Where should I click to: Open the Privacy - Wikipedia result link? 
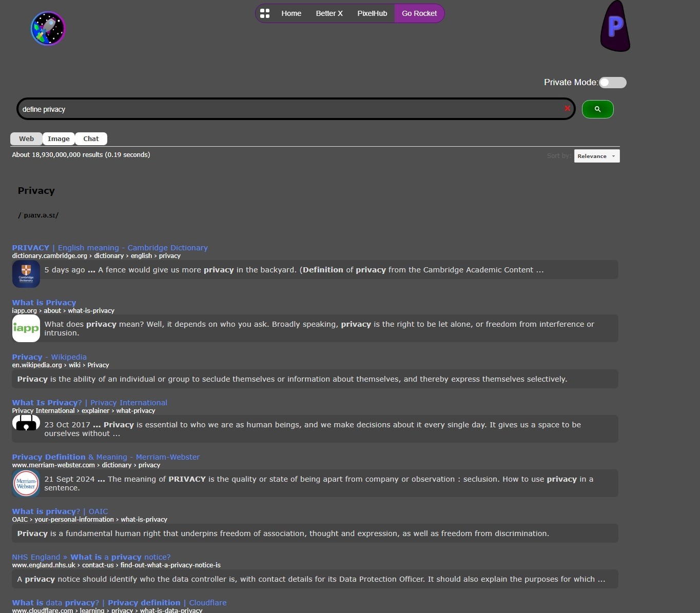(49, 357)
